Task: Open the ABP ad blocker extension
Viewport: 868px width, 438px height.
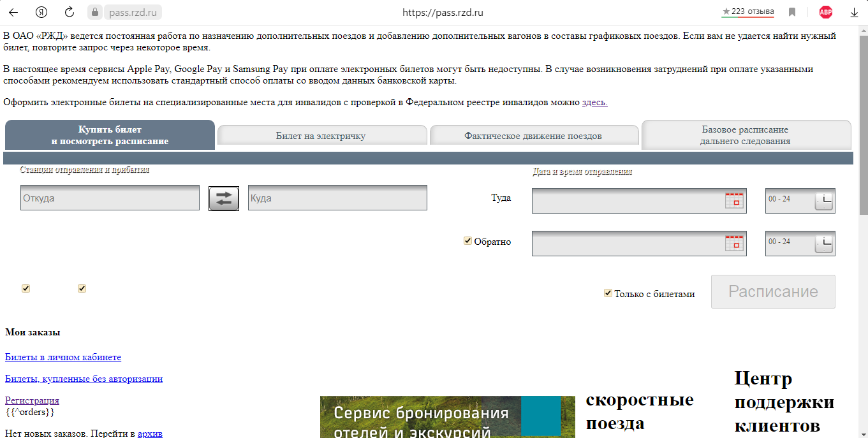Action: pyautogui.click(x=826, y=12)
